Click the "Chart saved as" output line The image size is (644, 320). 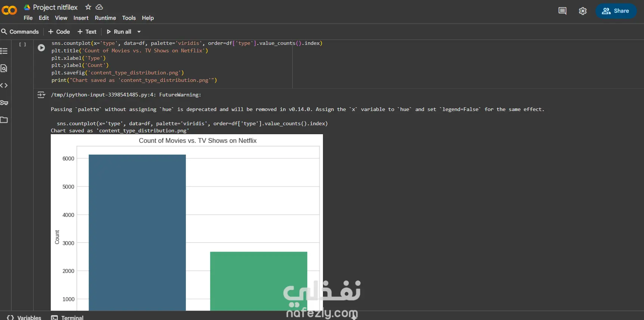tap(120, 131)
